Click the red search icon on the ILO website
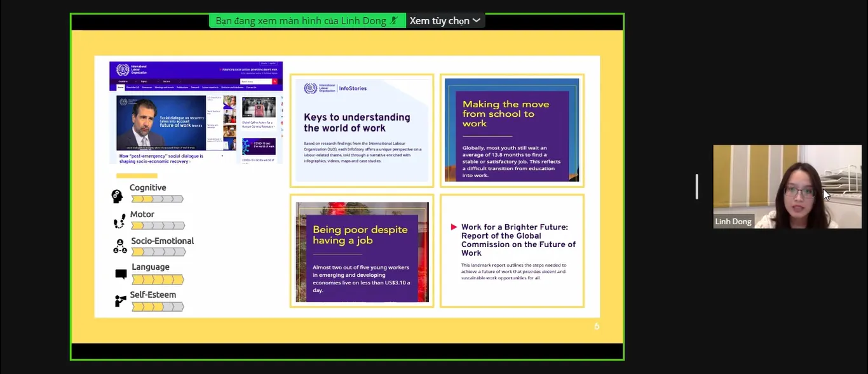The width and height of the screenshot is (868, 374). (x=275, y=81)
